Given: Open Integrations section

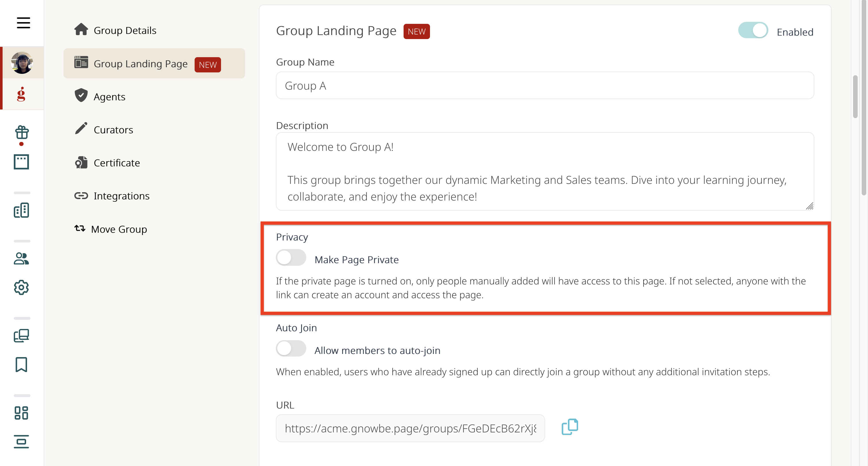Looking at the screenshot, I should [154, 196].
